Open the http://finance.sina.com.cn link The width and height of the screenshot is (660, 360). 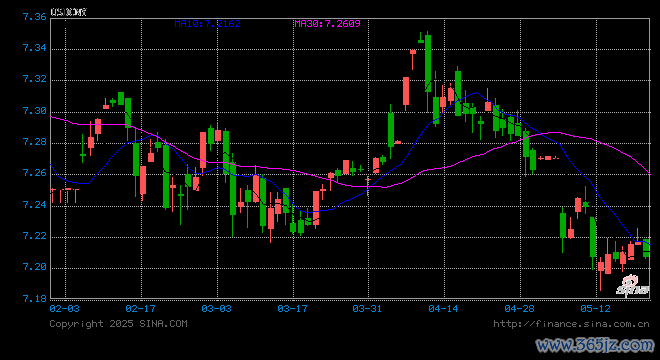pyautogui.click(x=571, y=324)
